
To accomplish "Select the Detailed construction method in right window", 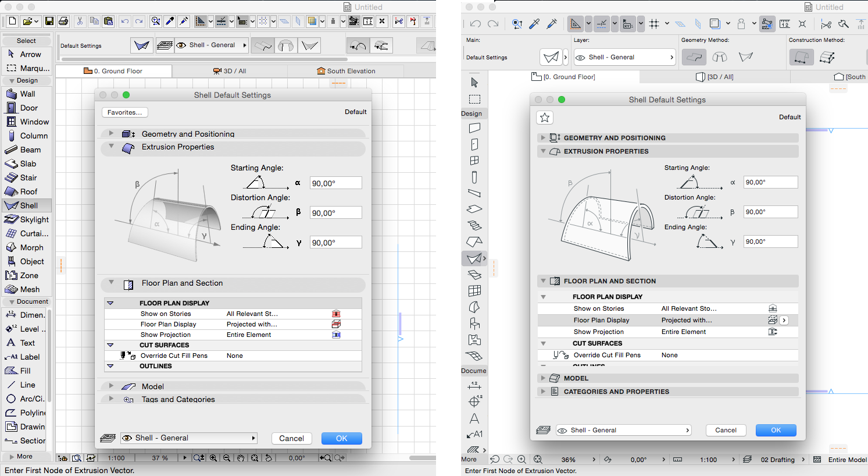I will pos(827,57).
